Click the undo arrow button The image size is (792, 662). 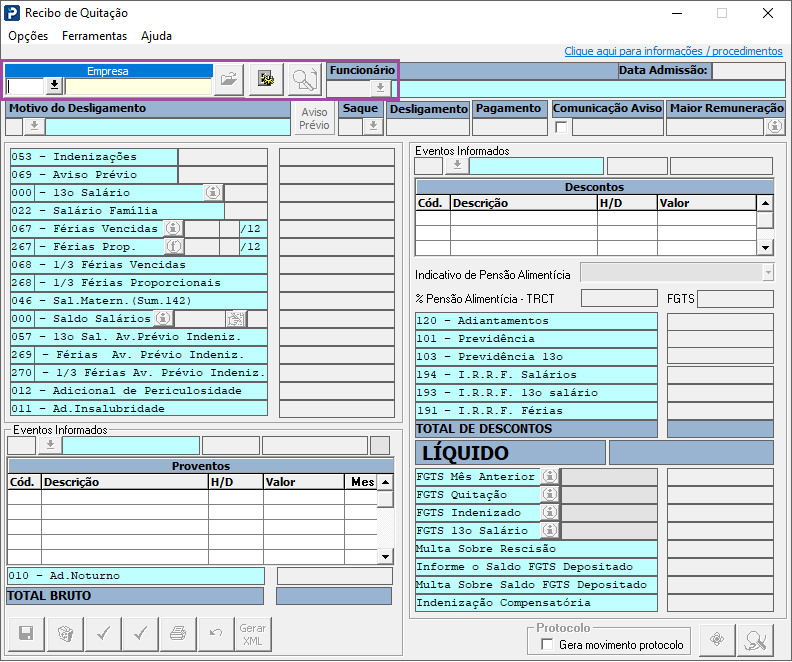(x=216, y=633)
